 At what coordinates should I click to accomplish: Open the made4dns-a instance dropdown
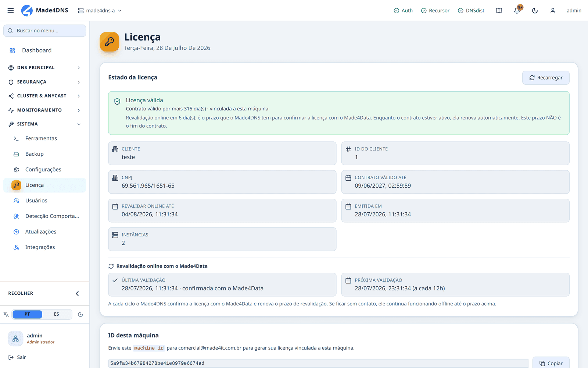tap(100, 11)
